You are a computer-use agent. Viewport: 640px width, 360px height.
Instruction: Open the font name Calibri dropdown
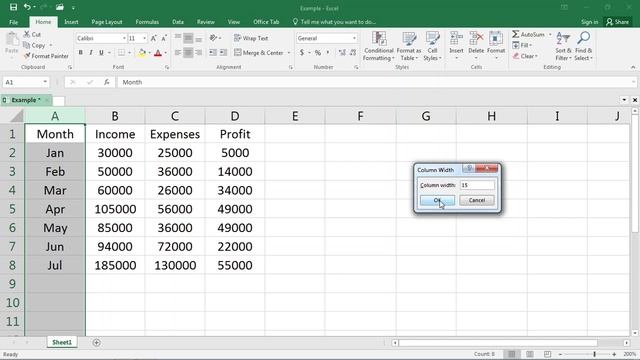(124, 38)
